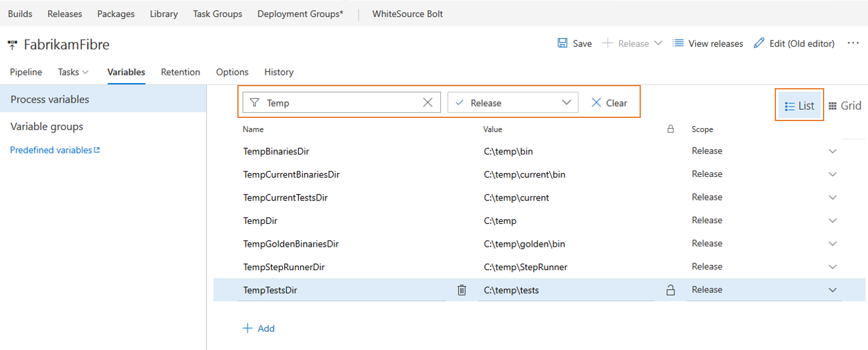Click the TempCurrentTestsDir value cell
The height and width of the screenshot is (350, 868).
516,198
